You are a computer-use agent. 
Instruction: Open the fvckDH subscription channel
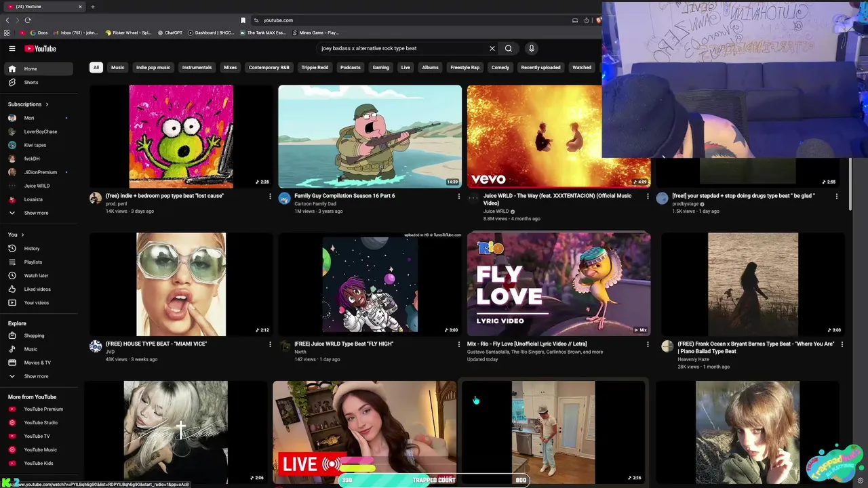click(x=38, y=159)
